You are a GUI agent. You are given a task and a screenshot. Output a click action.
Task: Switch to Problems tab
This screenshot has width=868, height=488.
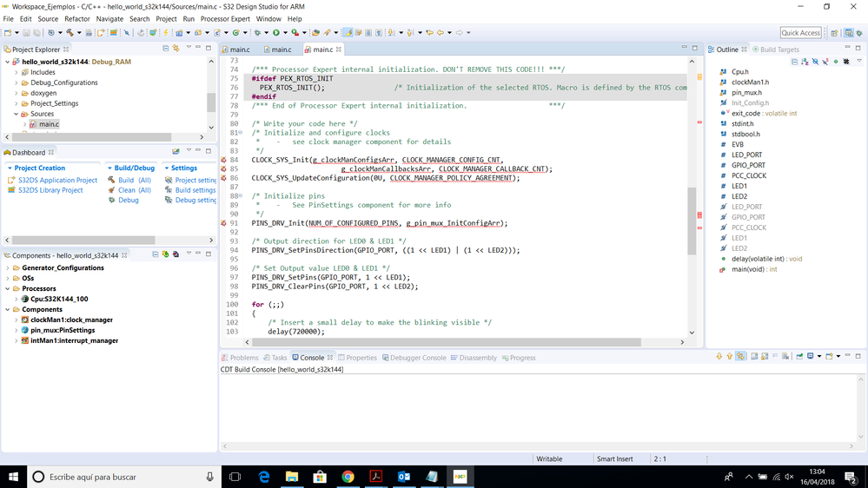pyautogui.click(x=240, y=358)
